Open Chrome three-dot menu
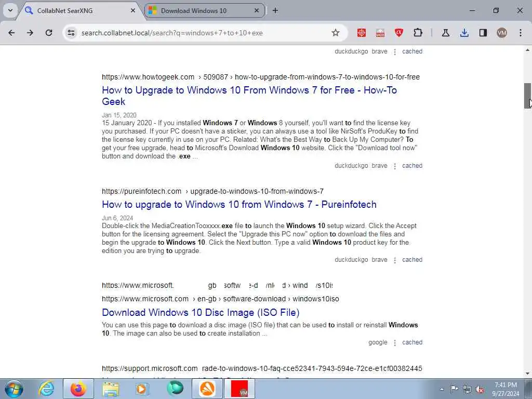 point(521,33)
